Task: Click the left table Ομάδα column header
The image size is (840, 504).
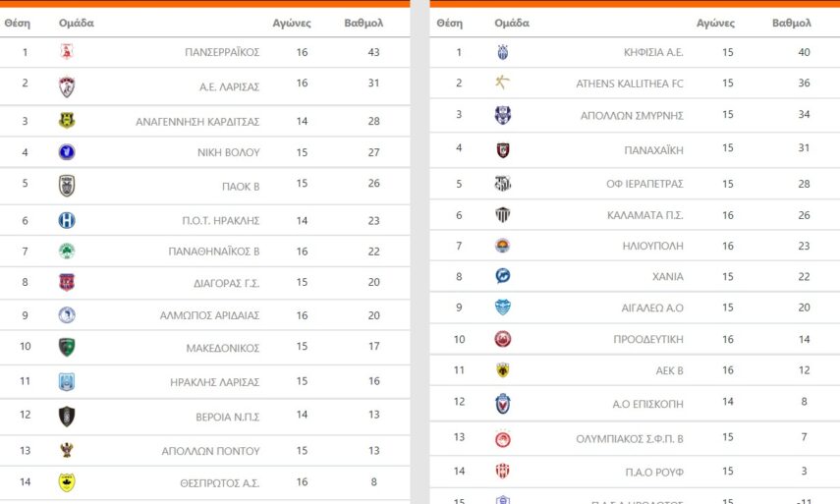Action: (x=77, y=23)
